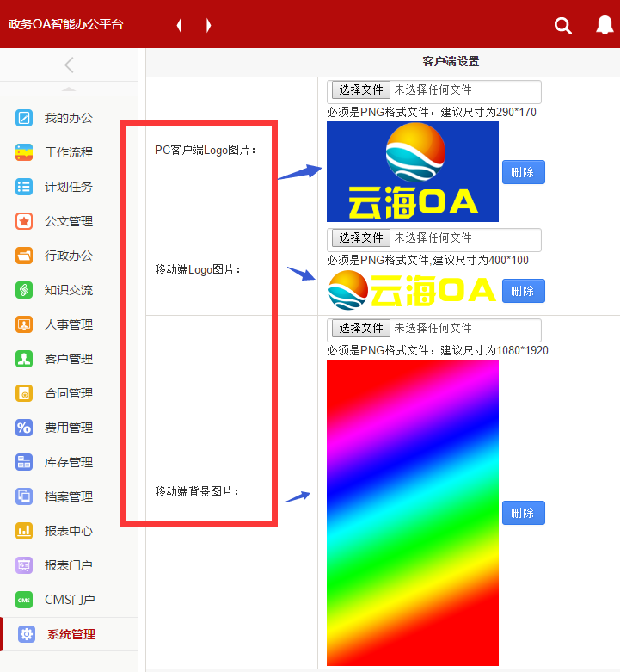The width and height of the screenshot is (620, 672).
Task: Open 我的办公 menu
Action: click(69, 118)
